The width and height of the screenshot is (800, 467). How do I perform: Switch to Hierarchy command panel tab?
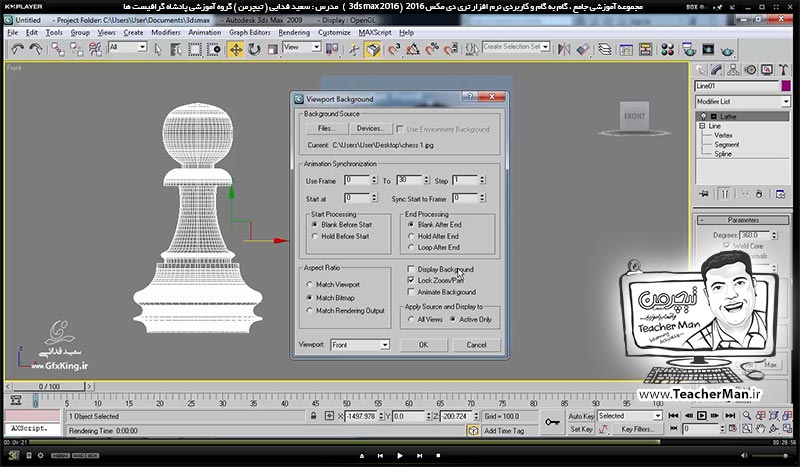click(733, 70)
